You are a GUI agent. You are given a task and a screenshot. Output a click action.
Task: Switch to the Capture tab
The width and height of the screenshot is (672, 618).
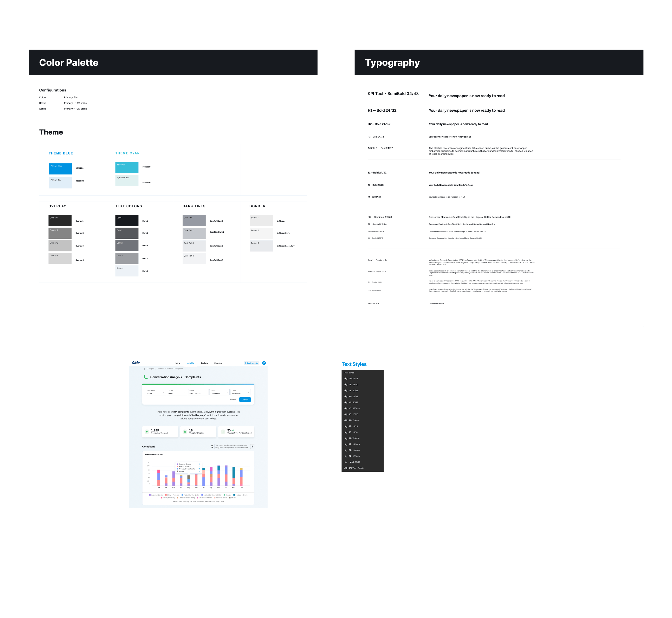tap(204, 363)
